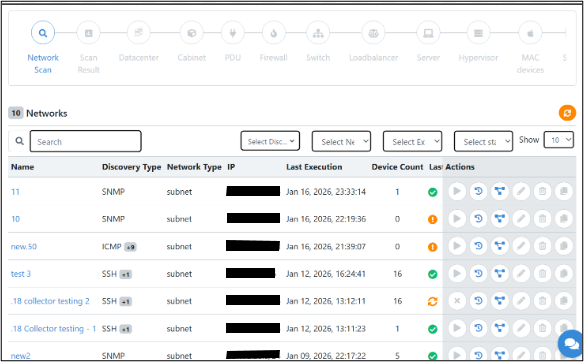The image size is (584, 362).
Task: Open network link named 10
Action: (x=15, y=219)
